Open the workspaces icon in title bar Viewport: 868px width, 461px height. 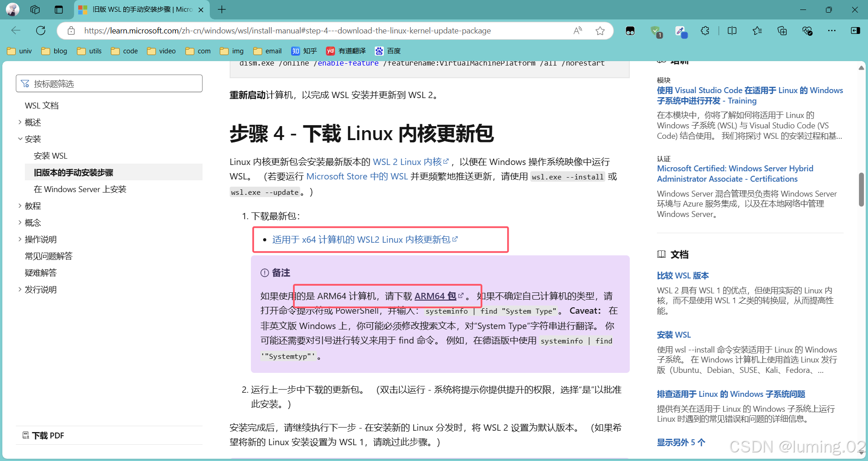35,9
